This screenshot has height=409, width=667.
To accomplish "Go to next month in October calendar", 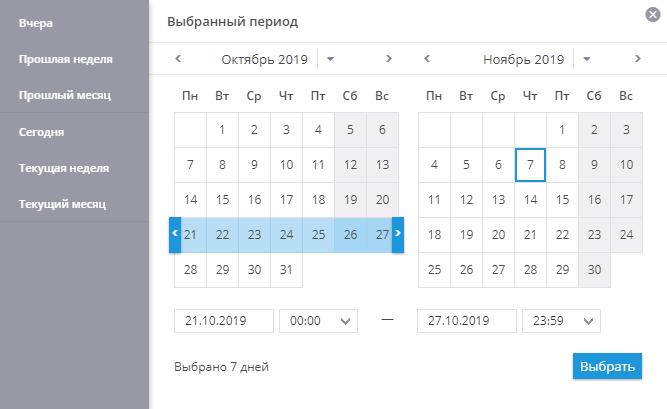I will (389, 59).
